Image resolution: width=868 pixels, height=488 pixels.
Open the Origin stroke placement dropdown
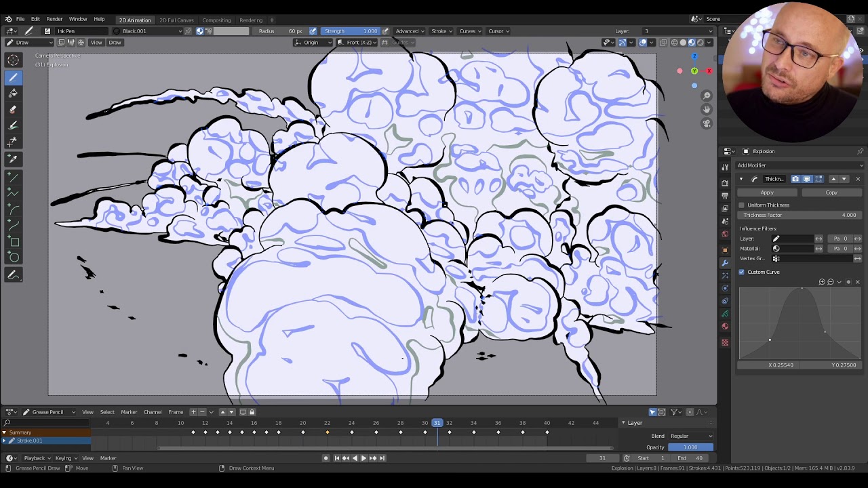313,43
